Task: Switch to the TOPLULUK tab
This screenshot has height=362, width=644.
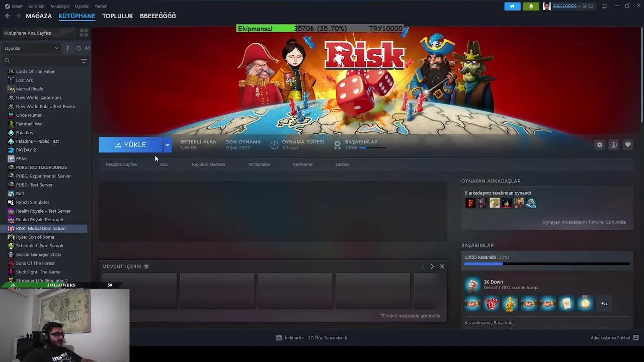Action: click(x=117, y=16)
